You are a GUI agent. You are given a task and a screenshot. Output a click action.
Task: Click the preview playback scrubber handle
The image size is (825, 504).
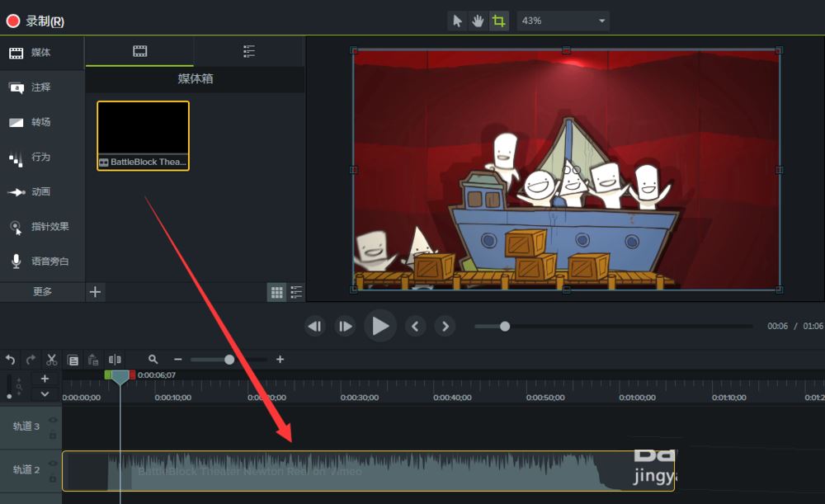pyautogui.click(x=505, y=327)
